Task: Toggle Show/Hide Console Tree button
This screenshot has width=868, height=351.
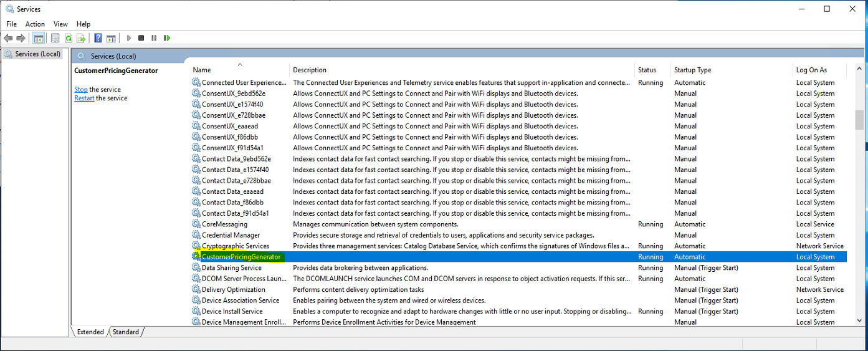Action: pyautogui.click(x=39, y=38)
